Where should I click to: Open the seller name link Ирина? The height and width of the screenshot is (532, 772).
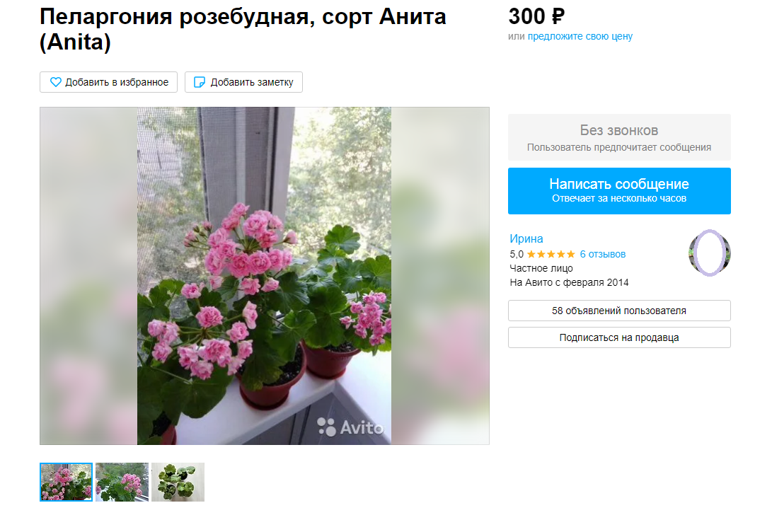526,238
